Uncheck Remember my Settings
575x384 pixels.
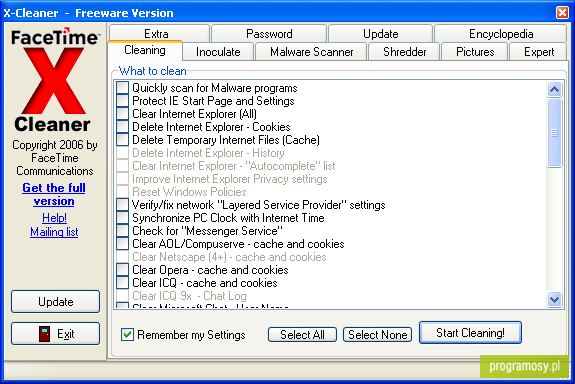[127, 334]
